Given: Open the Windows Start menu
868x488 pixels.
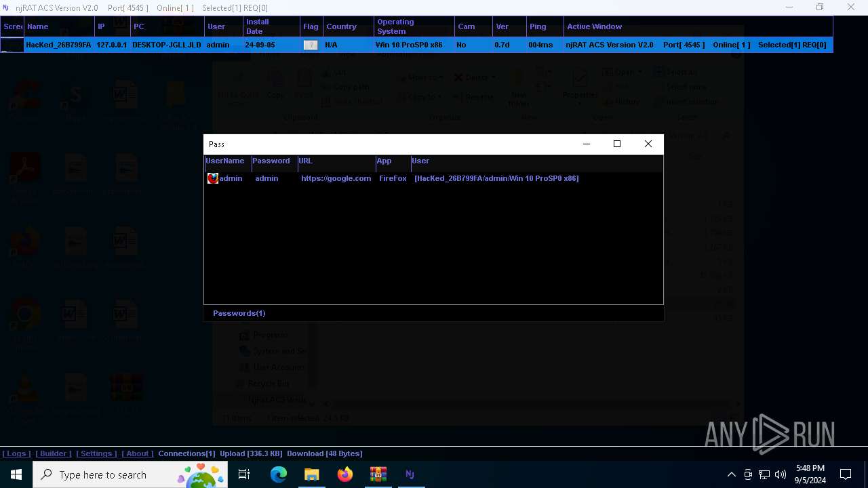Looking at the screenshot, I should coord(16,474).
